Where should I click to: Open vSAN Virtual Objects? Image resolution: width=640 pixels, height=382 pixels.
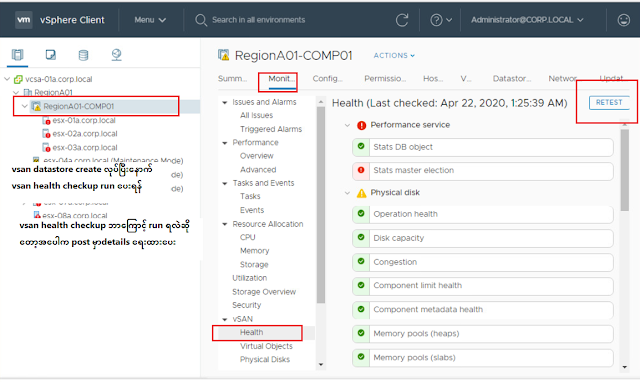(x=266, y=346)
